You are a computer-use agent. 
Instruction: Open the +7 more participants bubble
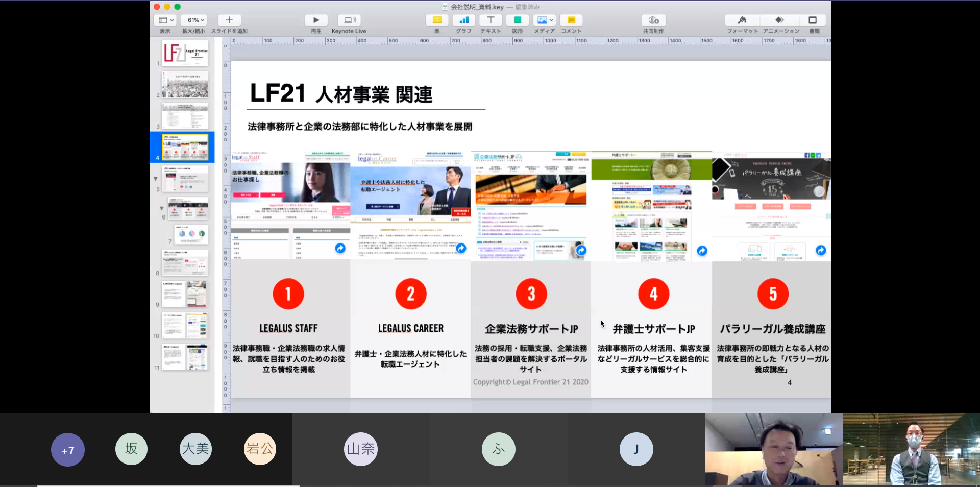68,450
